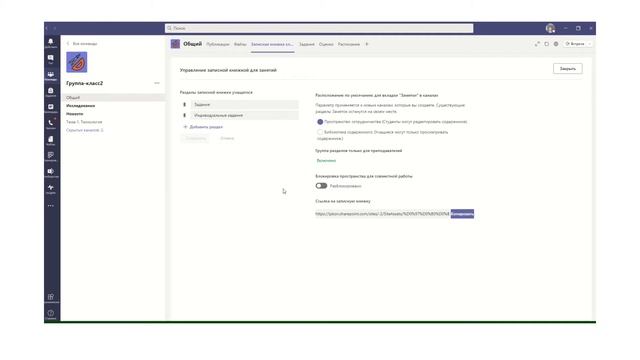This screenshot has width=640, height=360.
Task: Click the globe icon in channel header
Action: tap(556, 44)
